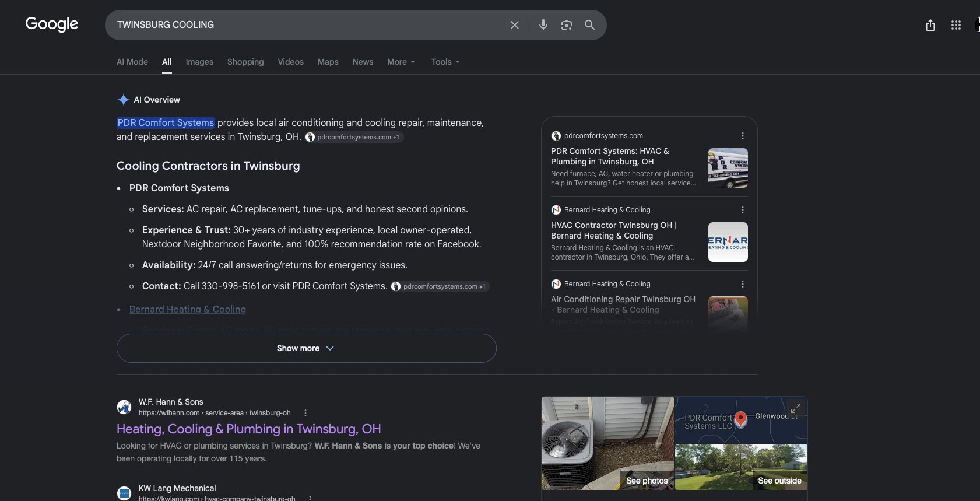The image size is (980, 501).
Task: Click the share icon at top right
Action: tap(930, 25)
